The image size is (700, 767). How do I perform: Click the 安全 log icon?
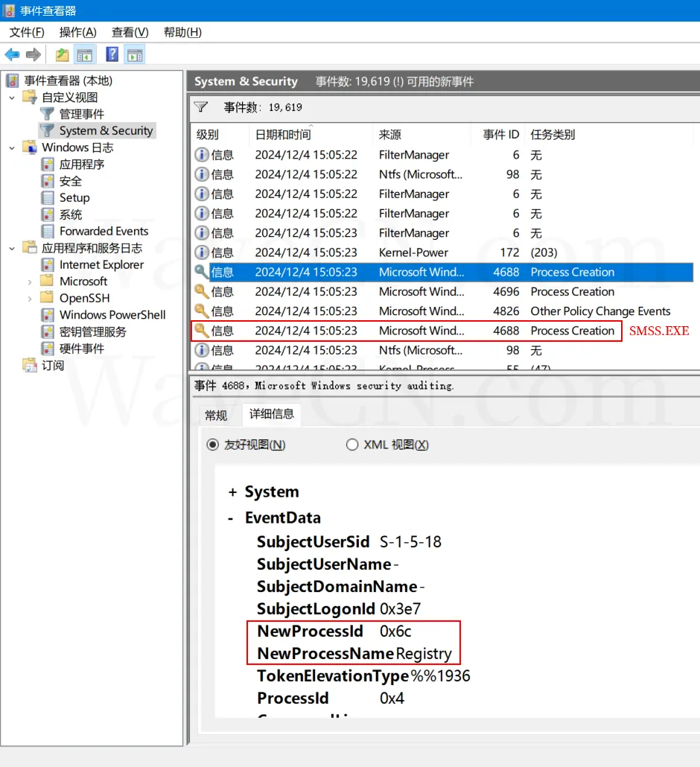click(x=48, y=181)
